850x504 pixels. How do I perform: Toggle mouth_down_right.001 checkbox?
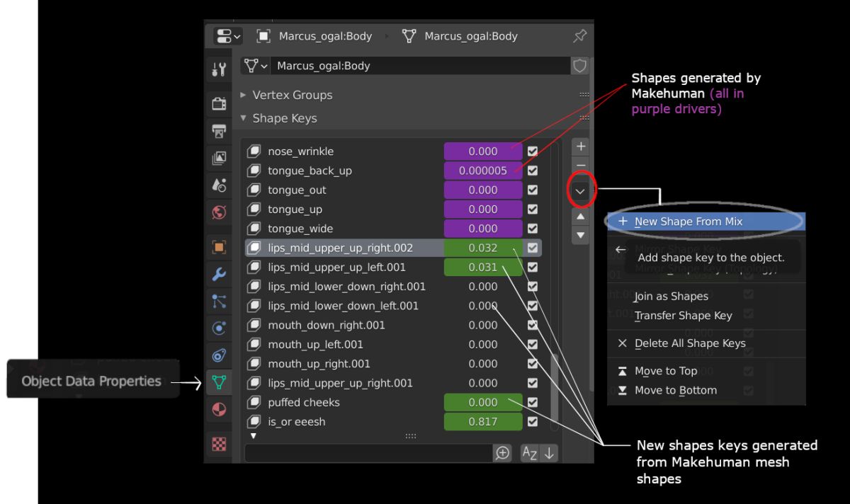(533, 325)
